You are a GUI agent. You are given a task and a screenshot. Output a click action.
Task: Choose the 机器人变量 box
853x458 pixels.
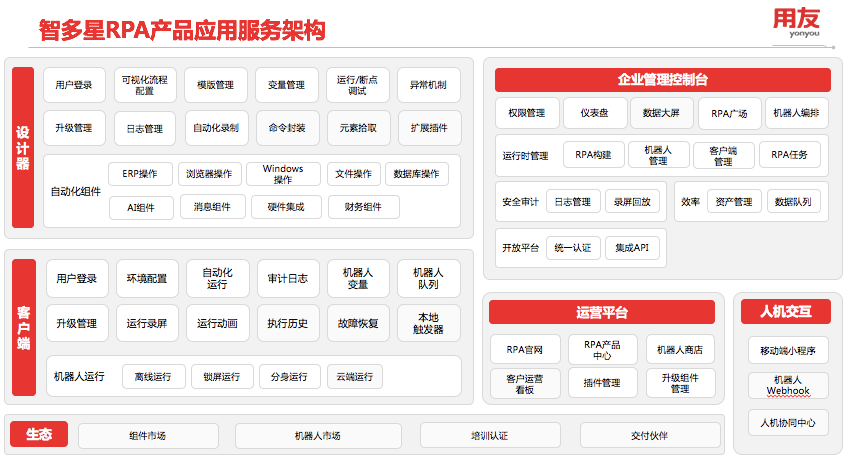pyautogui.click(x=358, y=278)
